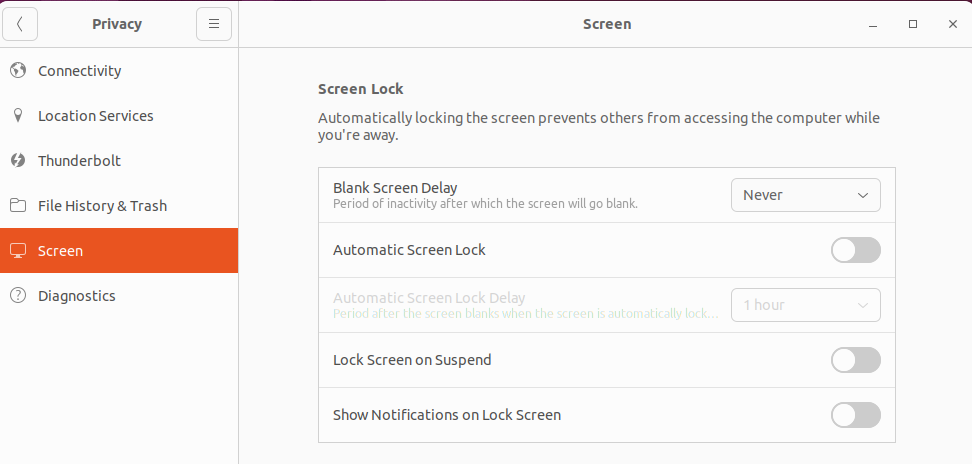Screen dimensions: 972x464
Task: Open the Automatic Screen Lock Delay dropdown
Action: coord(805,305)
